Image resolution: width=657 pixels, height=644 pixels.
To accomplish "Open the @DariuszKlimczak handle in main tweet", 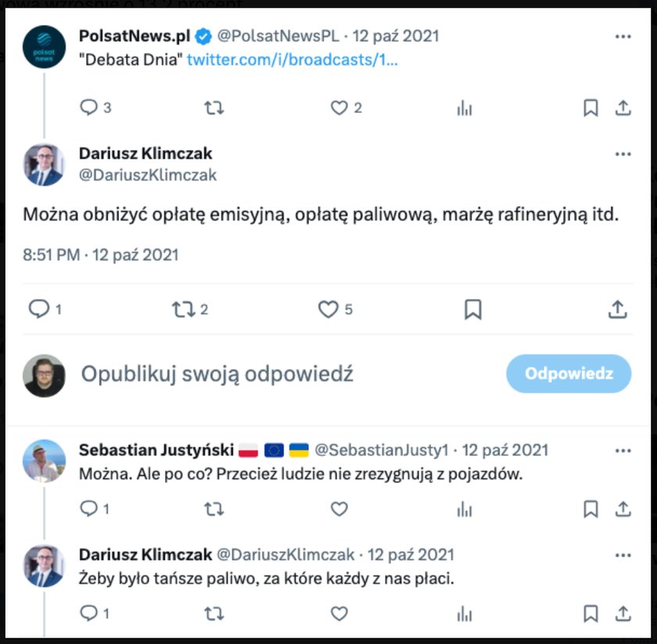I will [148, 175].
